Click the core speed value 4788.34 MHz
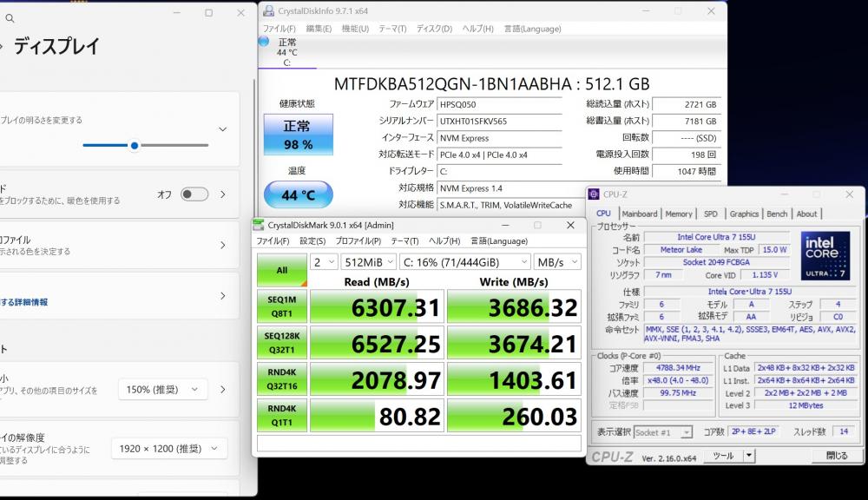Viewport: 868px width, 500px height. pos(678,368)
